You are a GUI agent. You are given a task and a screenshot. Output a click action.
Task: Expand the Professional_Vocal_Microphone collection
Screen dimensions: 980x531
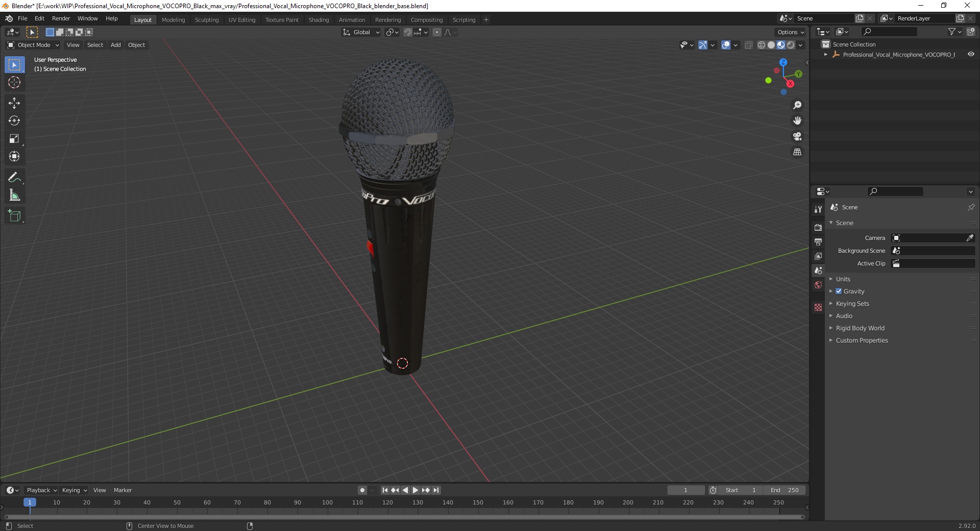click(x=826, y=54)
